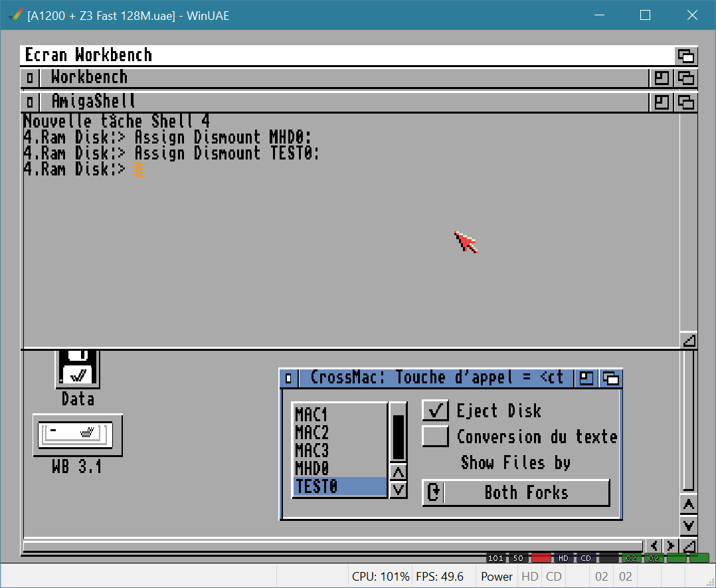Image resolution: width=716 pixels, height=588 pixels.
Task: Select MHD0 in the device list
Action: pyautogui.click(x=339, y=468)
